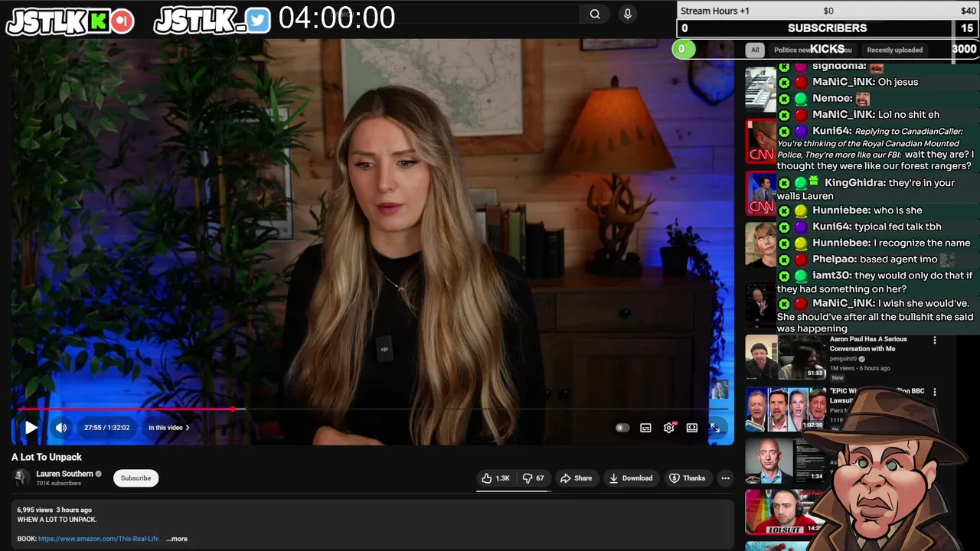980x551 pixels.
Task: Click the 27:55 / 1:32:02 time display
Action: click(106, 428)
